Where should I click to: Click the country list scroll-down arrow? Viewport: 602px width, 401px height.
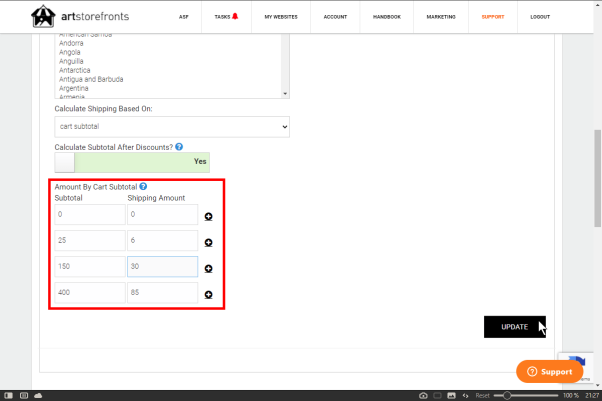[x=285, y=94]
